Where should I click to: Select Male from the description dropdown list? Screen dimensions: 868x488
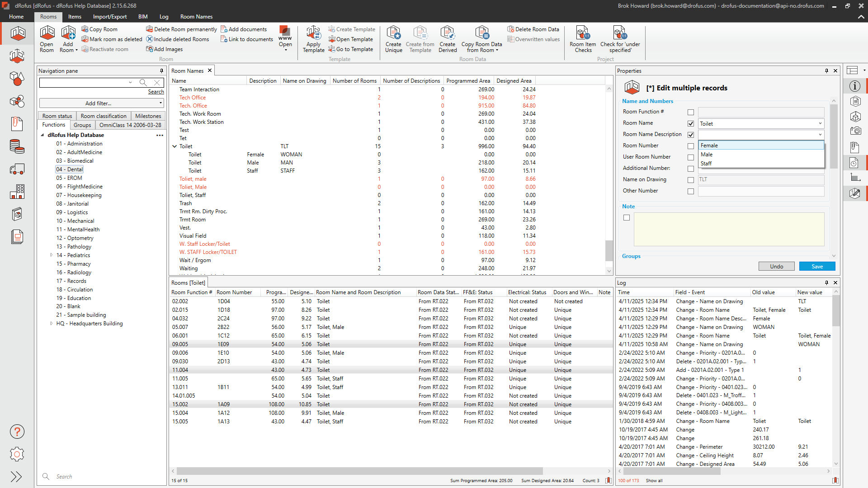tap(707, 155)
